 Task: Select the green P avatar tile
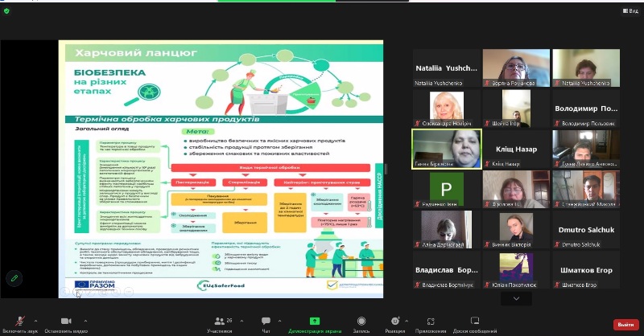pyautogui.click(x=447, y=189)
